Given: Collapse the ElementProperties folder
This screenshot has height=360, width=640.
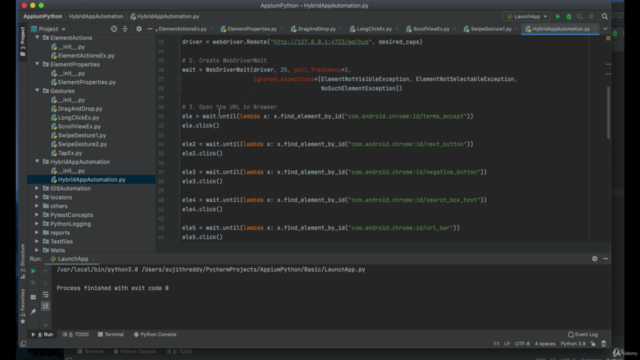Looking at the screenshot, I should pos(37,64).
